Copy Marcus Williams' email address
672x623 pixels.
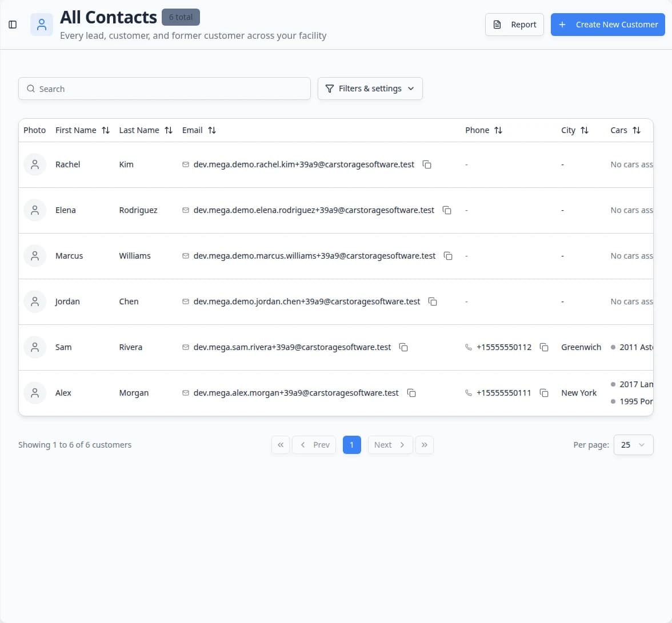(x=448, y=256)
